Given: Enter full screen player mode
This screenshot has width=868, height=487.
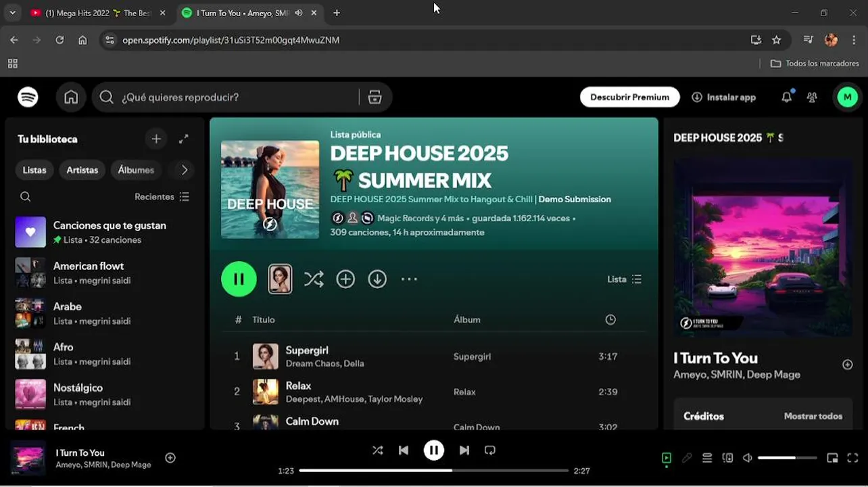Looking at the screenshot, I should (x=852, y=458).
